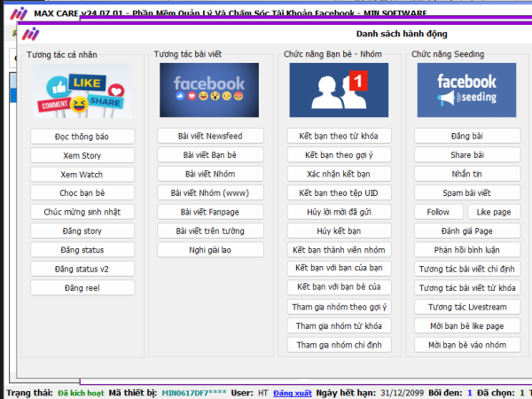532x399 pixels.
Task: Pick Kết bạn theo tệp UID
Action: (339, 192)
